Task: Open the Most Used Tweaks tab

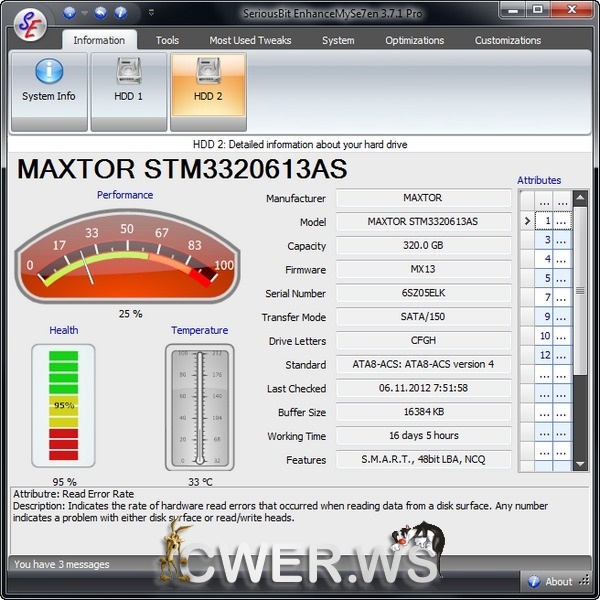Action: point(248,40)
